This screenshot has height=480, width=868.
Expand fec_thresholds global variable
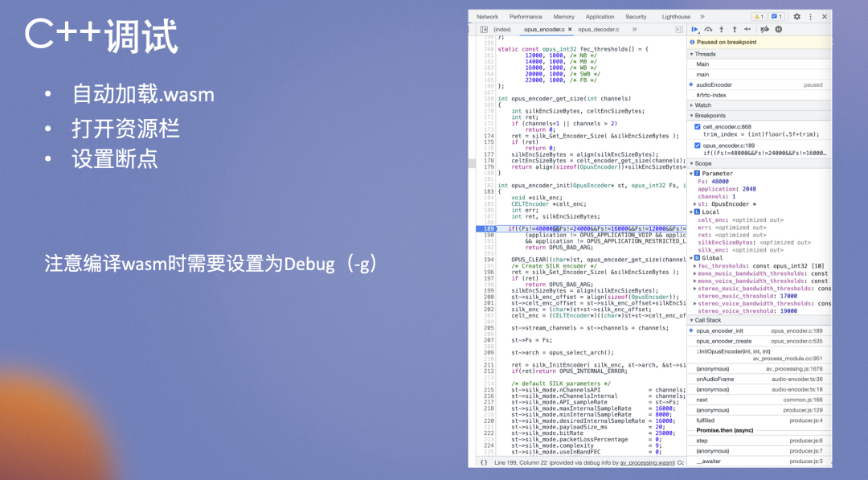695,266
